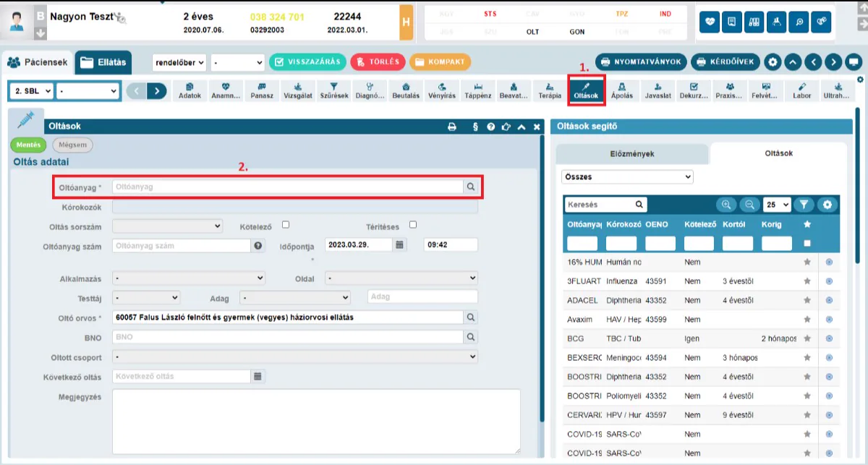The height and width of the screenshot is (465, 868).
Task: Open calendar picker for Időpontja date
Action: click(399, 244)
